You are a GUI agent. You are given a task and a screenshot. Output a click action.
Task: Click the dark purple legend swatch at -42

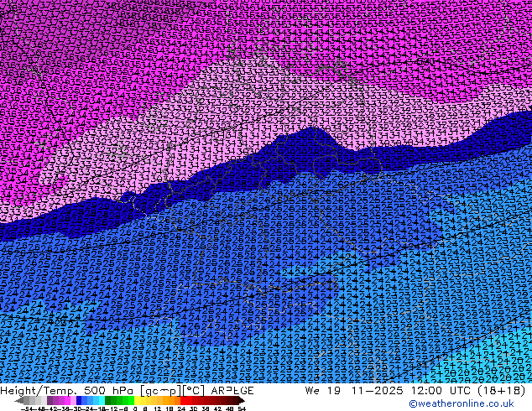click(x=50, y=401)
